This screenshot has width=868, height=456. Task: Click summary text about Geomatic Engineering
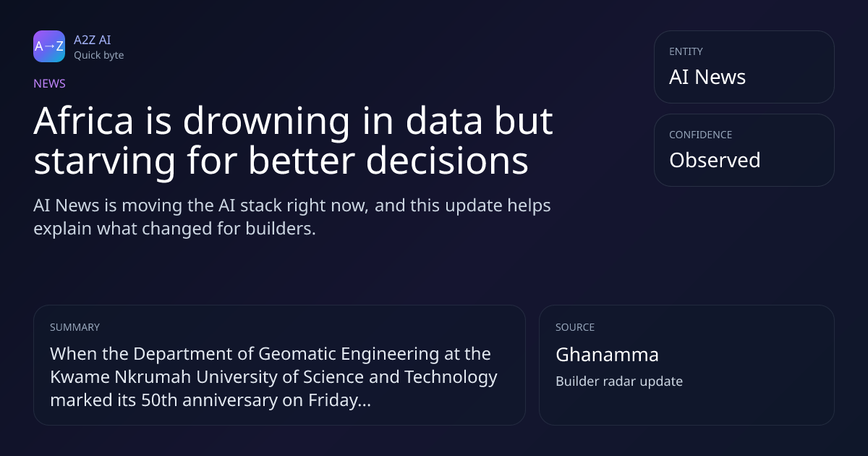273,376
